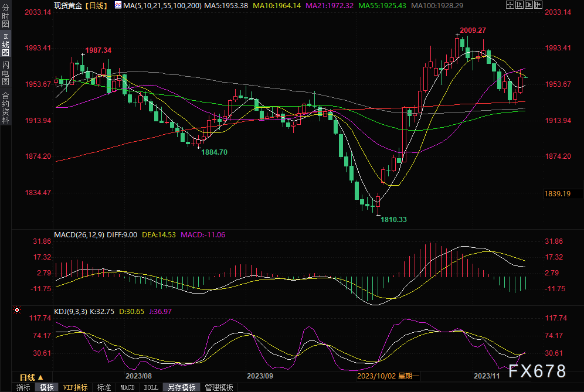Click the chart play-forward axis icon
584x392 pixels.
point(529,5)
